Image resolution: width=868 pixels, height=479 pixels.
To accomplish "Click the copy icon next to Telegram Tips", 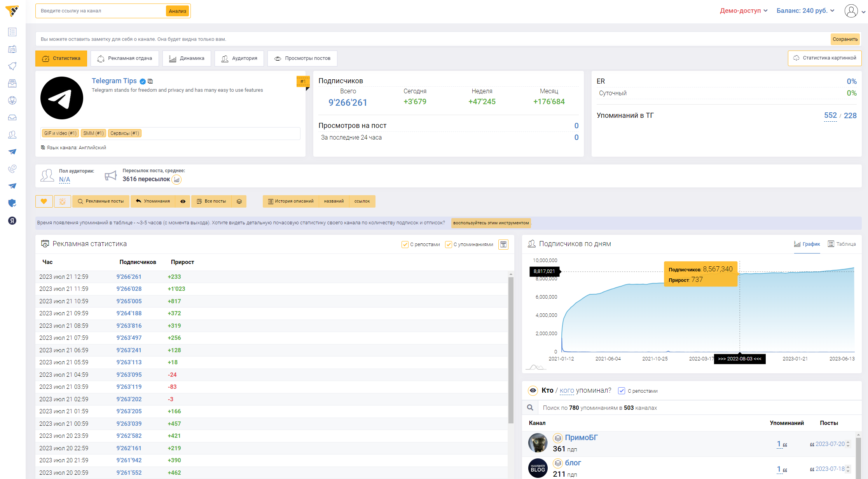I will point(150,81).
